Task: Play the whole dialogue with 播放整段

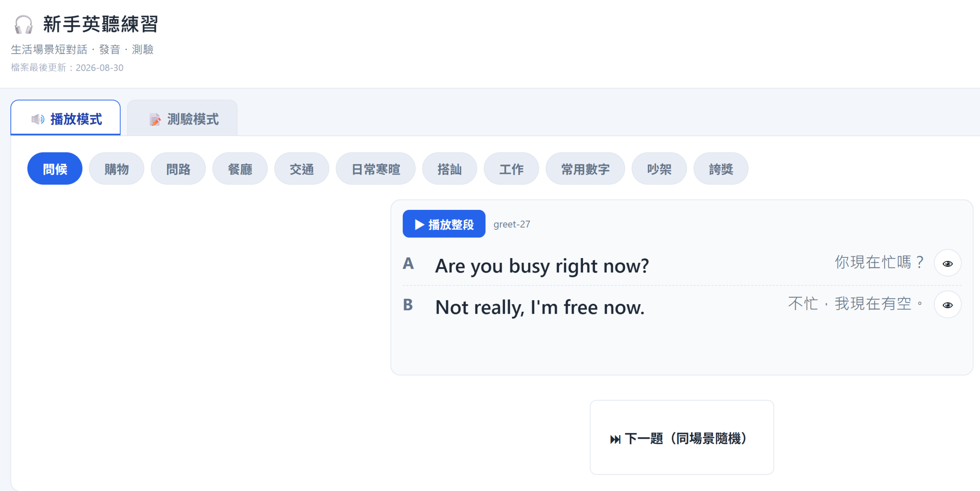Action: [x=444, y=224]
